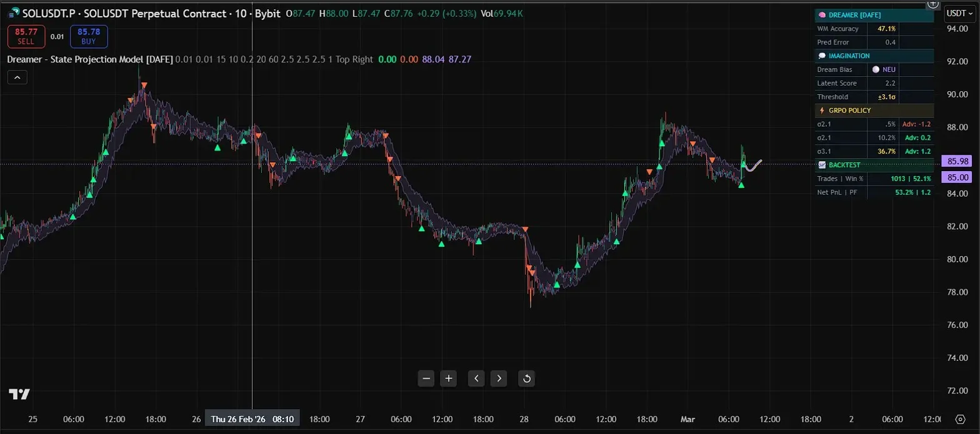Collapse the indicator legend with the chevron button

(17, 77)
